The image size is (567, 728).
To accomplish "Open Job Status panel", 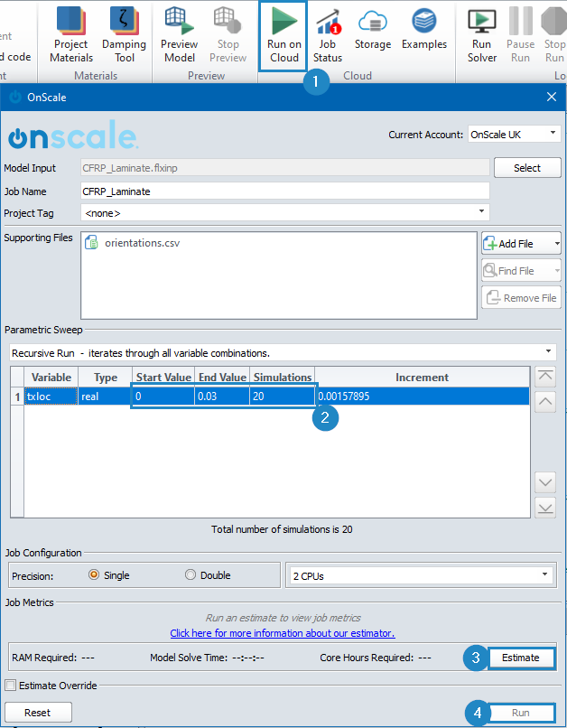I will 328,36.
